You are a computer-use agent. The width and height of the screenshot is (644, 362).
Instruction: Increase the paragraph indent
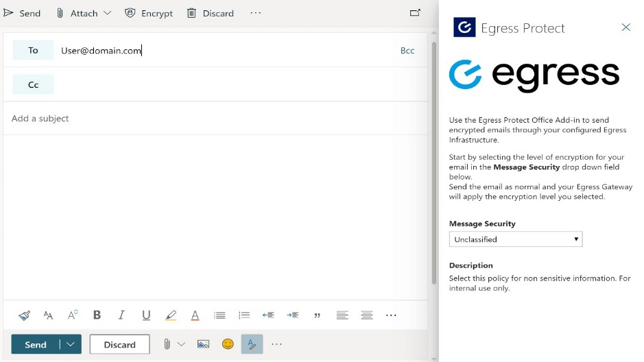coord(293,315)
